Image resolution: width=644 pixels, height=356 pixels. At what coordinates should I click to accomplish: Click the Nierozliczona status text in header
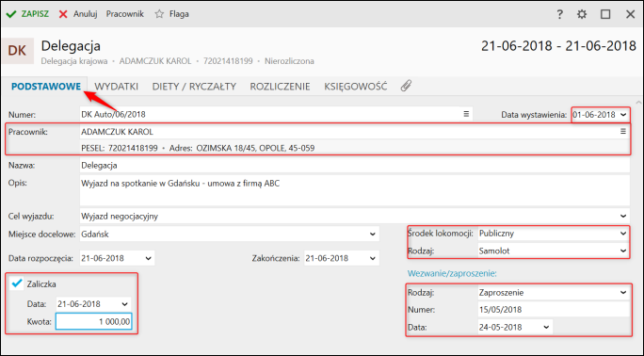pos(290,61)
